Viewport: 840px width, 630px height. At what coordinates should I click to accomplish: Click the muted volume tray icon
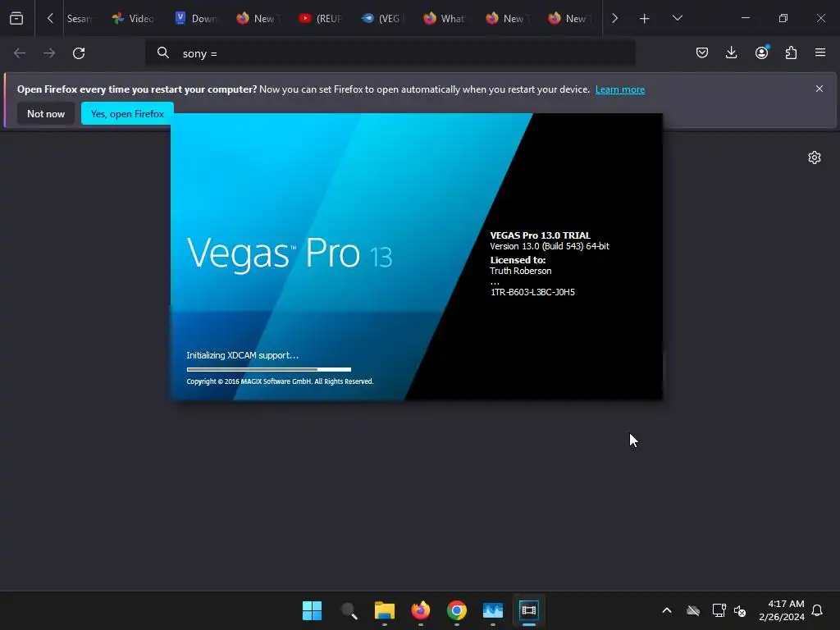(x=740, y=610)
